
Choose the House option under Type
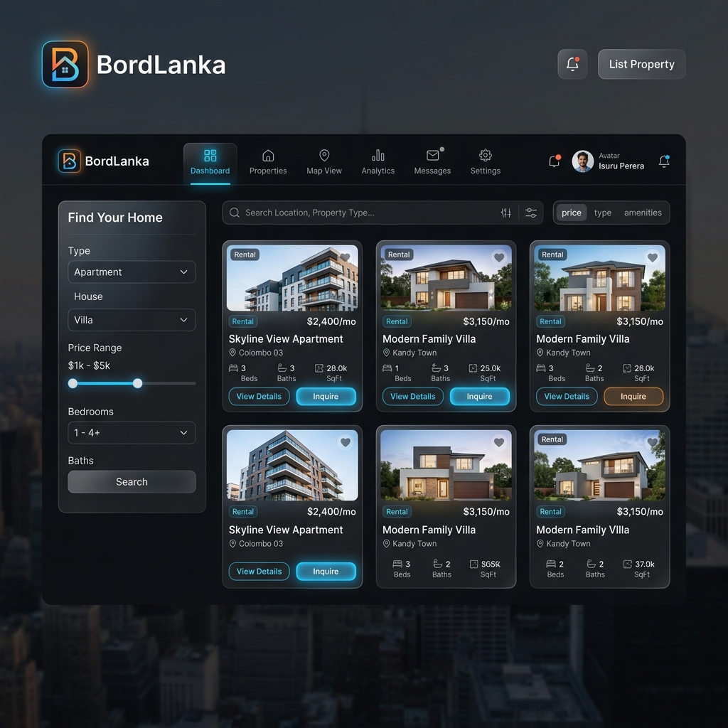(88, 296)
